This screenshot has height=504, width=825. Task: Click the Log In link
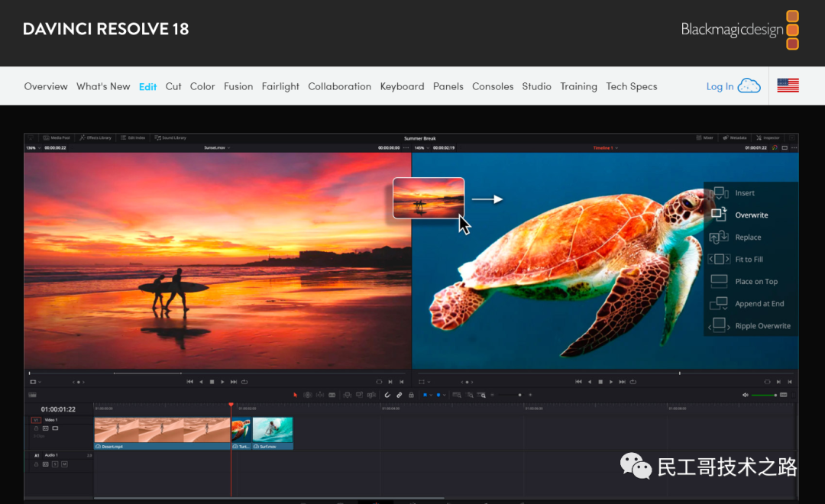click(x=720, y=86)
